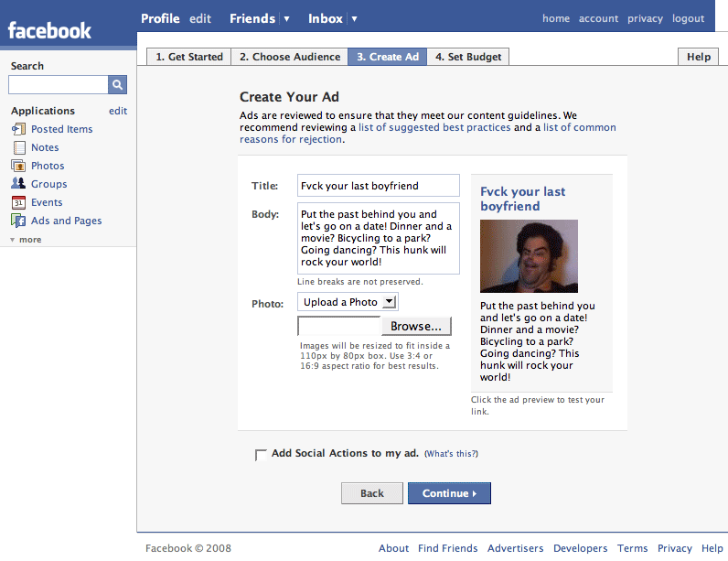Viewport: 728px width, 561px height.
Task: Click the Continue button
Action: pos(449,493)
